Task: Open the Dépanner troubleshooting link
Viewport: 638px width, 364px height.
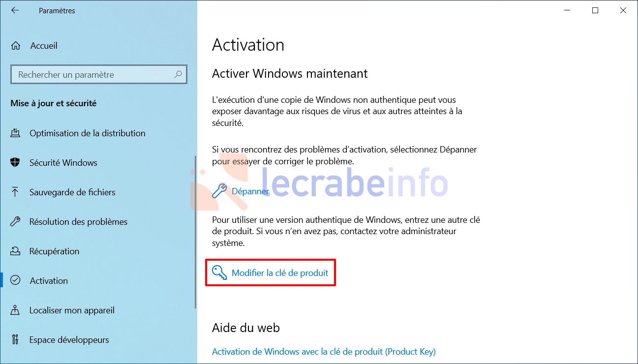Action: pos(250,191)
